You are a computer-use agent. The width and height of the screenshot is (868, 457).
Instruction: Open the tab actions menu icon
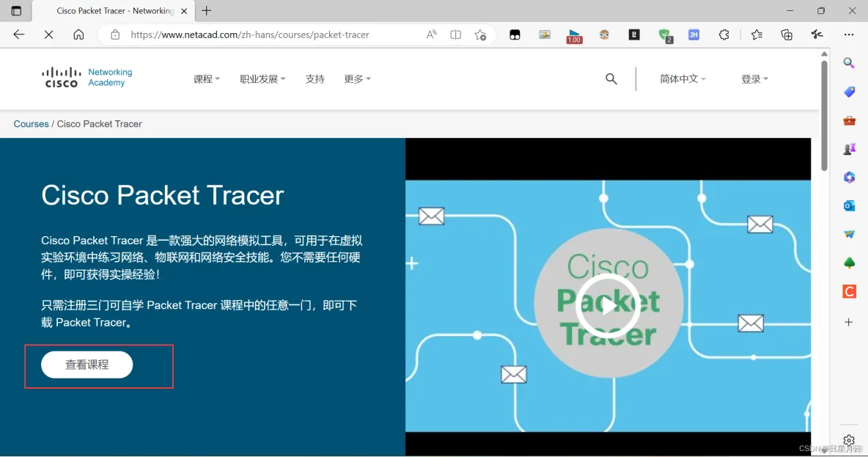tap(16, 10)
